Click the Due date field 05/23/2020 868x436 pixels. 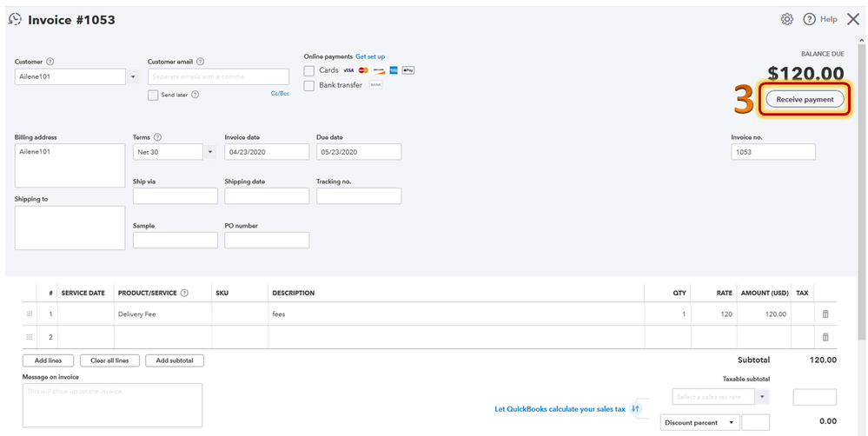point(359,152)
